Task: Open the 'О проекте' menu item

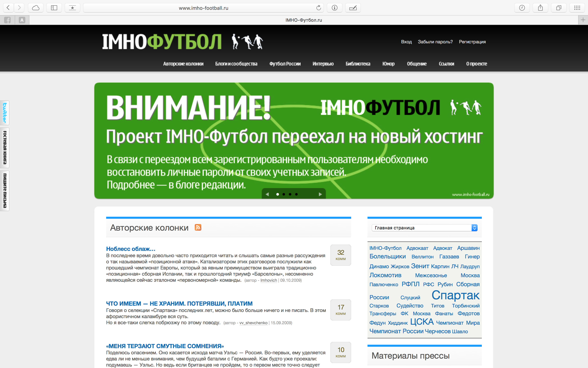Action: pos(477,64)
